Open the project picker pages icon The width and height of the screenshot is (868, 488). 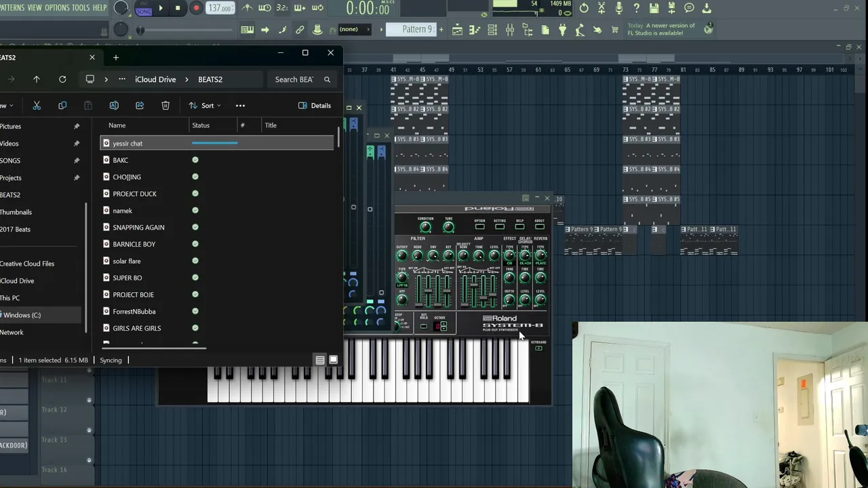pos(545,29)
